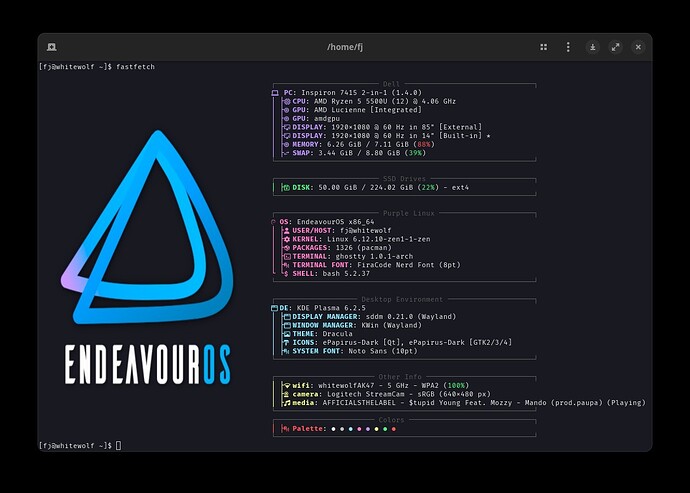Open the three-dot main menu
Viewport: 690px width, 493px height.
coord(567,46)
